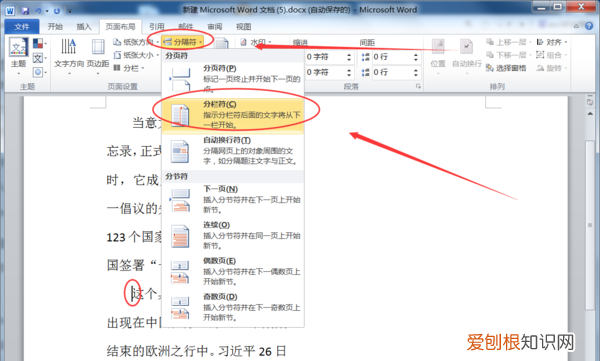Viewport: 600px width, 361px height.
Task: Open the Watermark (水印) dropdown
Action: point(256,42)
